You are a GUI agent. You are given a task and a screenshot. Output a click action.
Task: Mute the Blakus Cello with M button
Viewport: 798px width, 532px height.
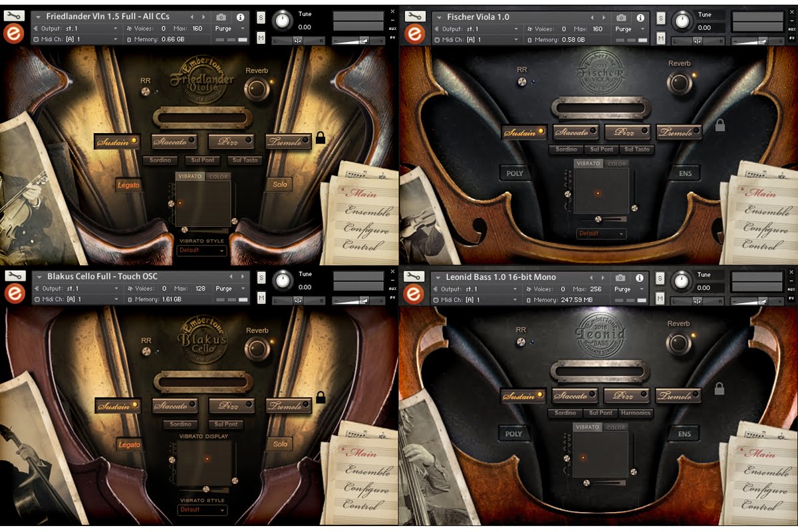click(x=261, y=298)
